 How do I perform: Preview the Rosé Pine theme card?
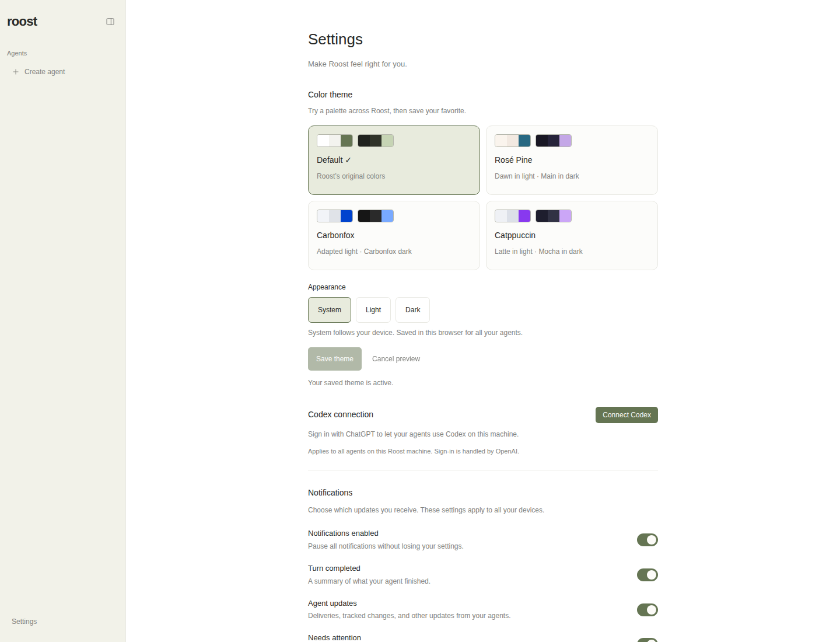(x=572, y=160)
